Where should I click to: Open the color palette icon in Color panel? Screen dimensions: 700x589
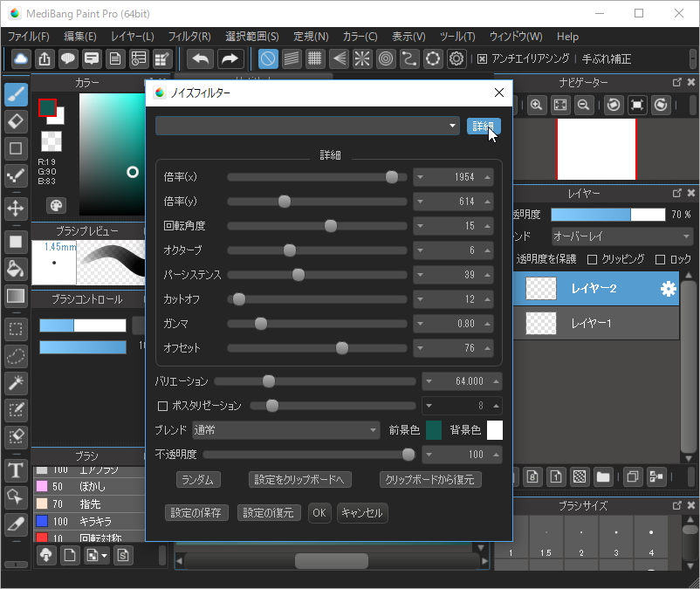point(56,206)
